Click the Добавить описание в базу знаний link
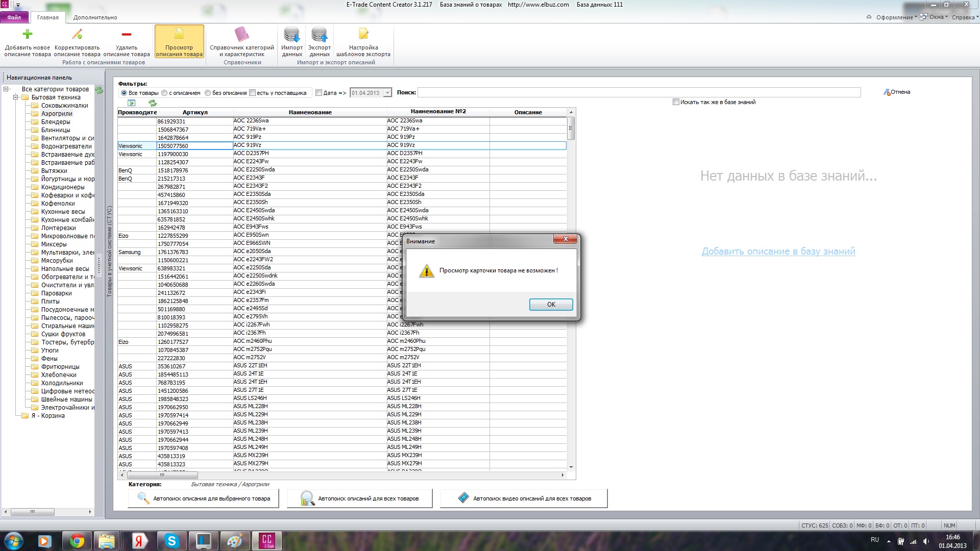Viewport: 980px width, 551px height. coord(778,252)
